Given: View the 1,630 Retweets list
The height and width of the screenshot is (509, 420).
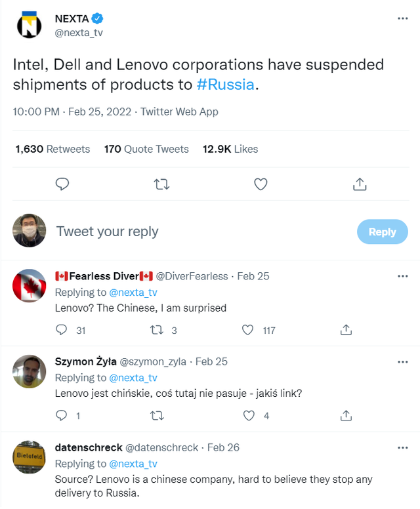Looking at the screenshot, I should pos(52,149).
